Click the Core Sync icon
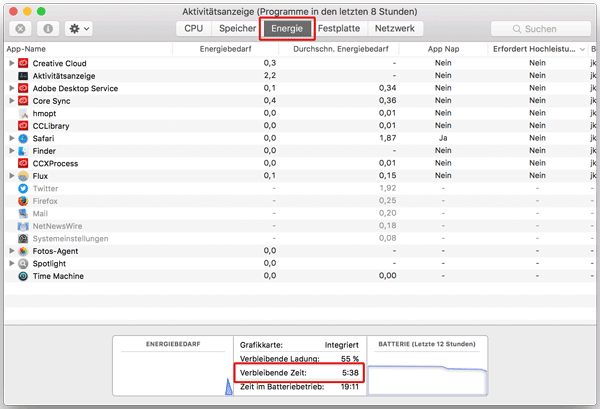600x409 pixels. coord(23,101)
